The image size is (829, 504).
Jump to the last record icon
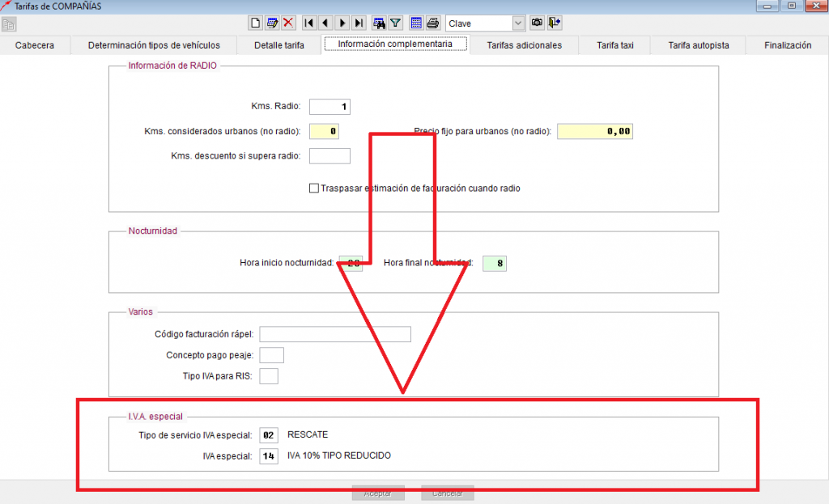click(x=359, y=23)
